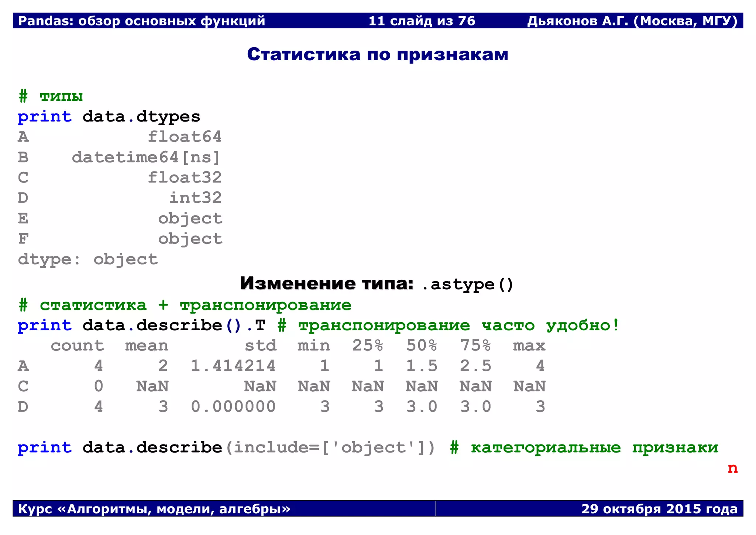Click the row label 'D' in describe table

pyautogui.click(x=23, y=407)
